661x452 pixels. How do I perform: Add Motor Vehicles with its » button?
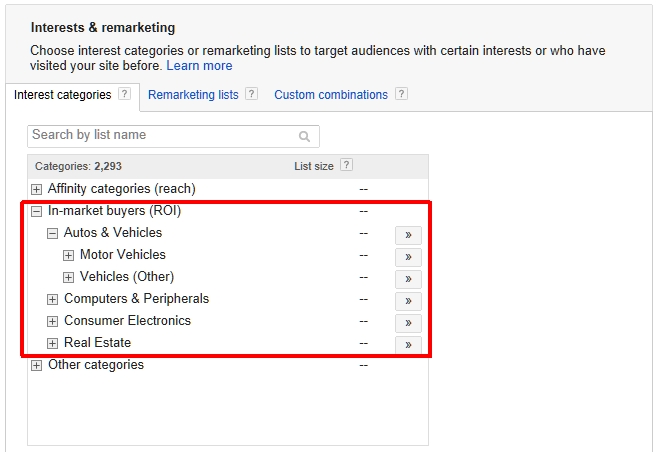click(x=407, y=257)
